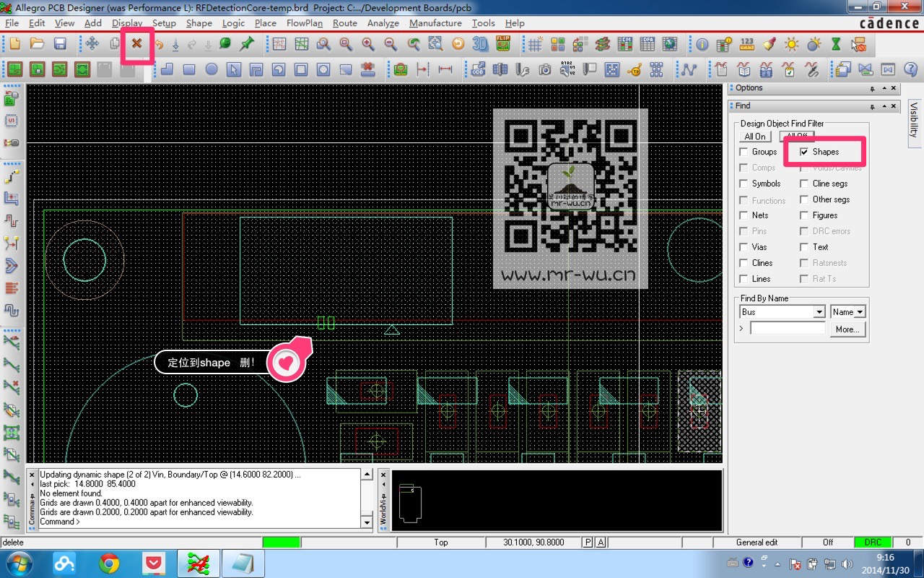Click the All On button
The image size is (924, 578).
tap(755, 137)
